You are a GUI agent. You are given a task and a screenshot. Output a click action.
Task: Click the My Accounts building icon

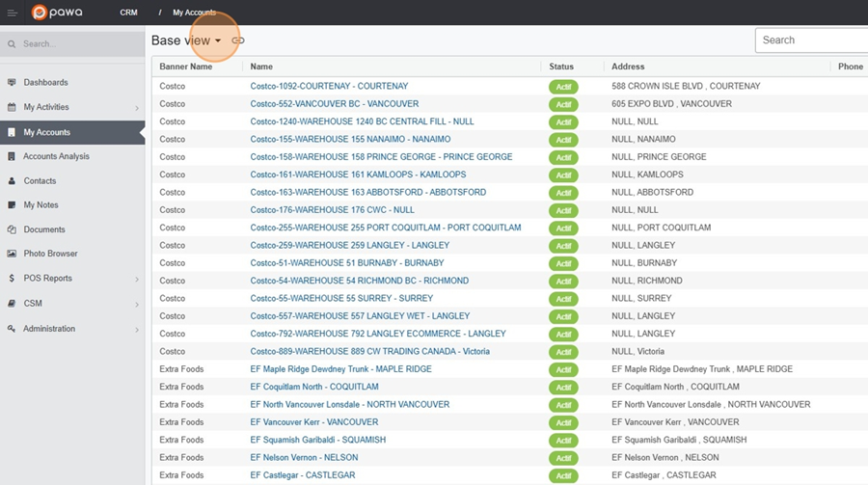12,132
